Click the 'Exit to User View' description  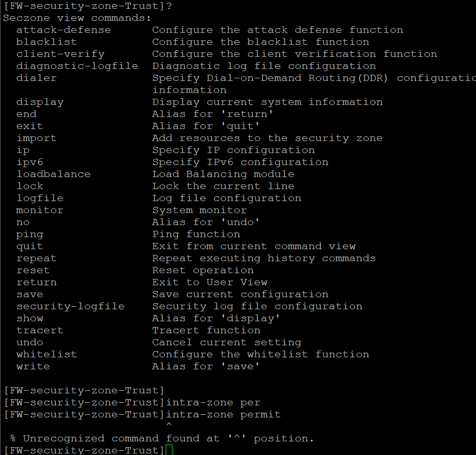pyautogui.click(x=210, y=282)
